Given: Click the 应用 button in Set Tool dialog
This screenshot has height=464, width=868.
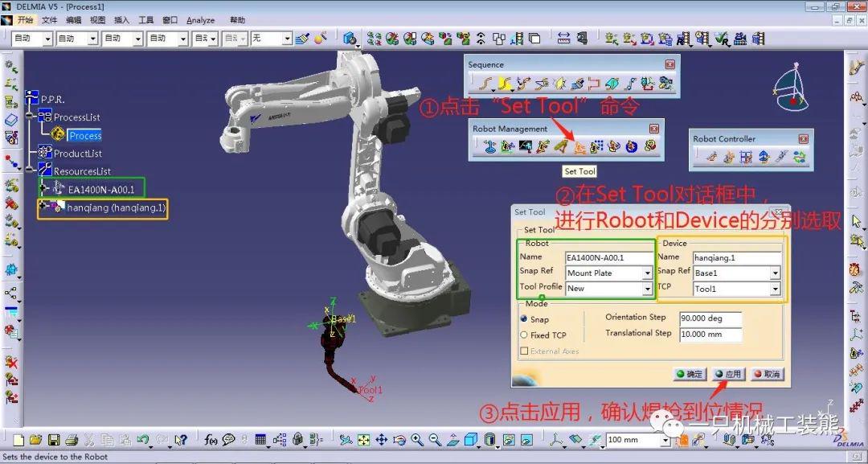Looking at the screenshot, I should [x=728, y=374].
